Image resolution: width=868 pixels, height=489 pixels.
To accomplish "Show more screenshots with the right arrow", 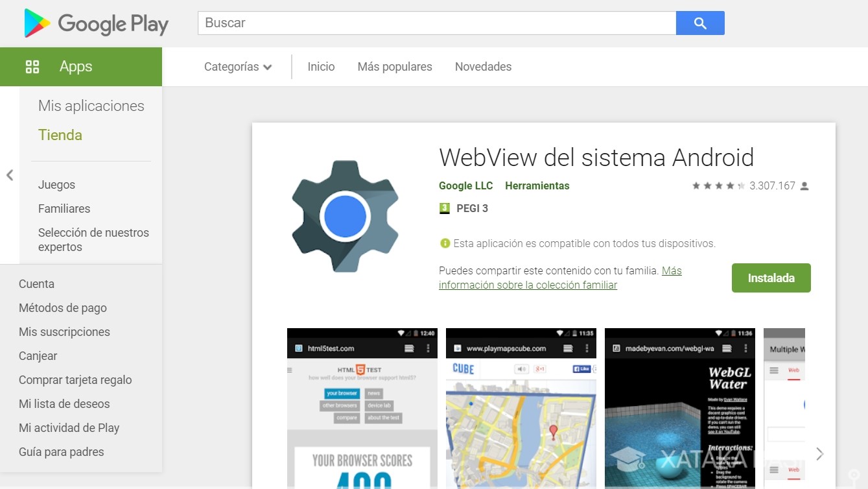I will coord(819,453).
